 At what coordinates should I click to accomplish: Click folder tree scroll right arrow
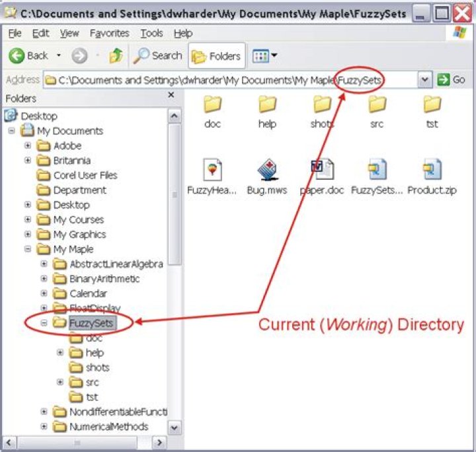159,443
